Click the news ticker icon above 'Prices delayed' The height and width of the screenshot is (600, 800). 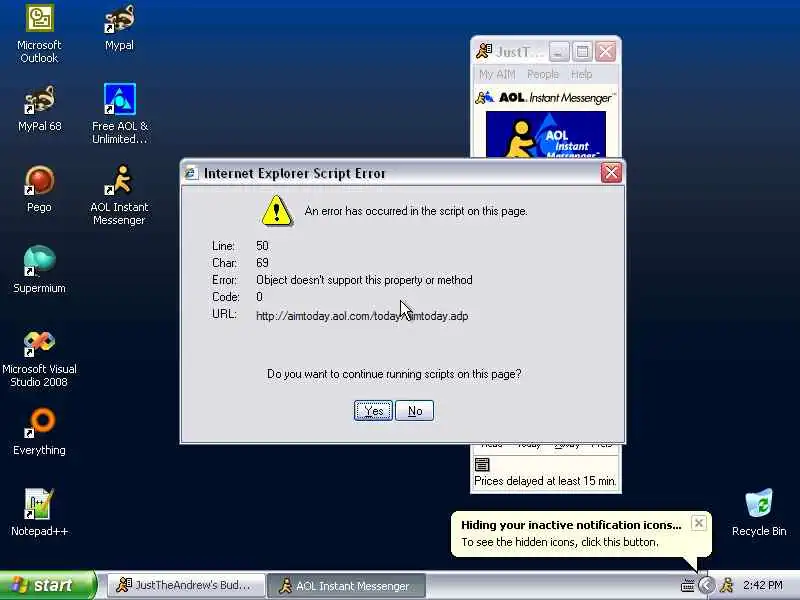pyautogui.click(x=482, y=464)
